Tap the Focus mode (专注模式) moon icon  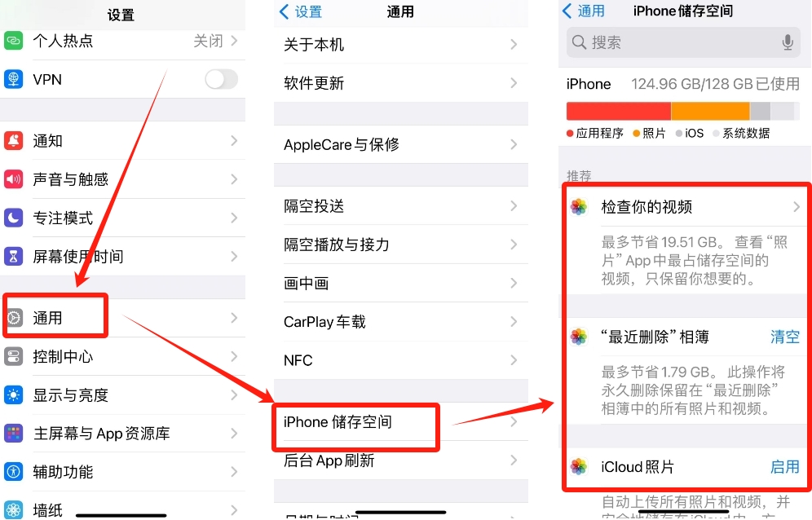[14, 218]
